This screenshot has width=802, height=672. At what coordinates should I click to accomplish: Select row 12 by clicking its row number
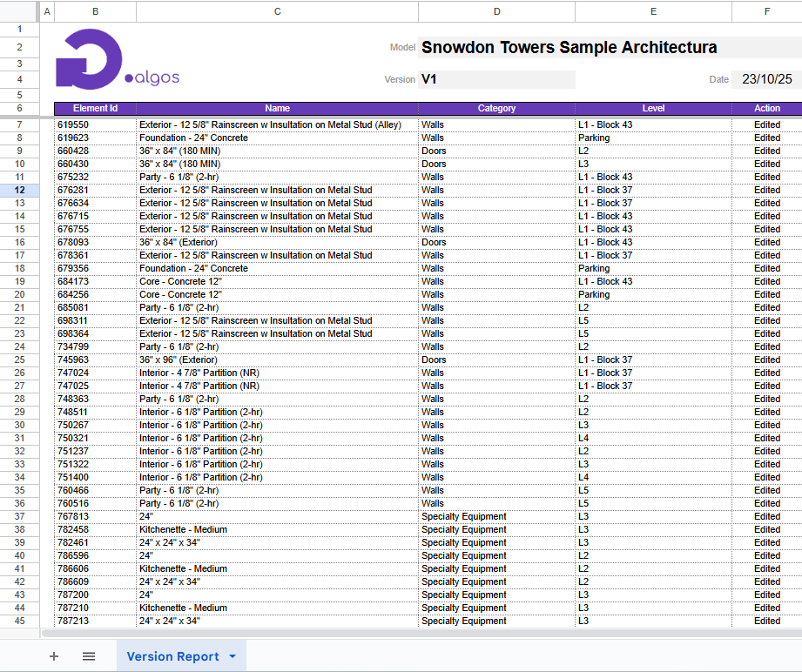20,190
